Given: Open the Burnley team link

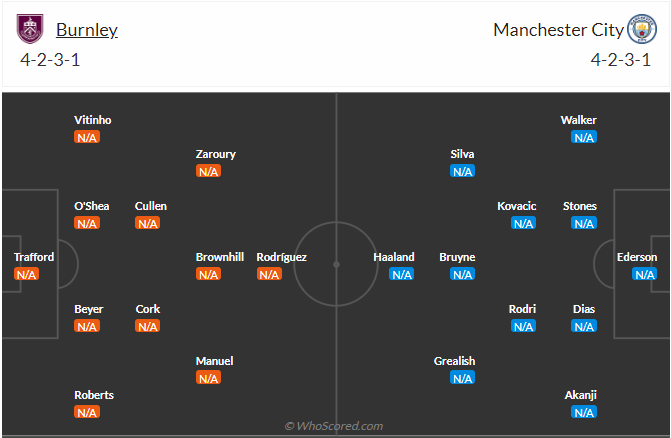Looking at the screenshot, I should pyautogui.click(x=87, y=29).
